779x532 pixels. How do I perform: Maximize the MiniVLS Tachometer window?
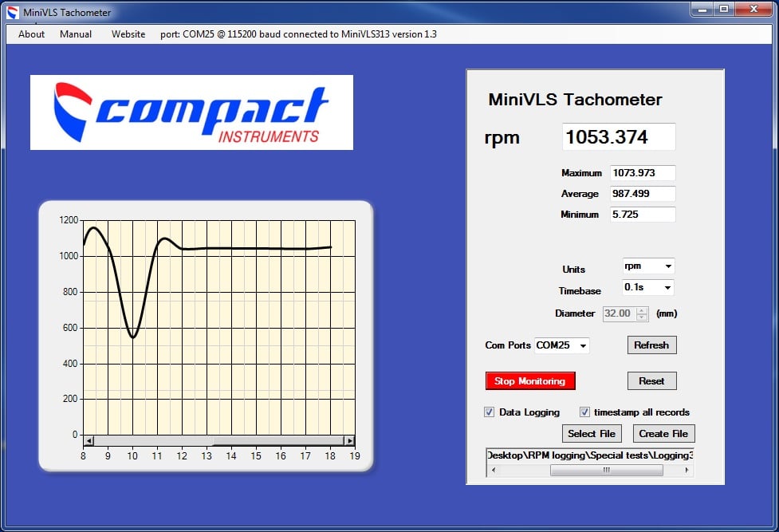click(x=724, y=9)
